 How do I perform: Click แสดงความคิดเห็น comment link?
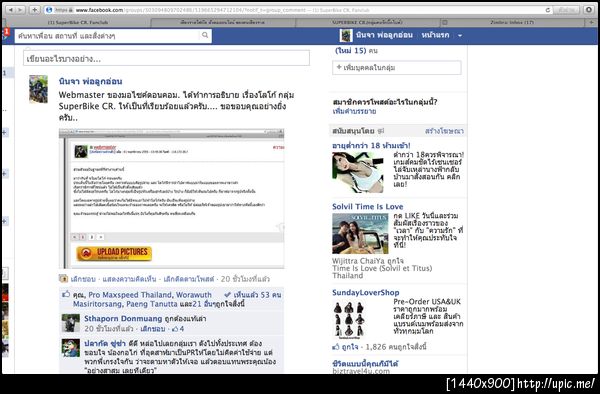coord(129,279)
